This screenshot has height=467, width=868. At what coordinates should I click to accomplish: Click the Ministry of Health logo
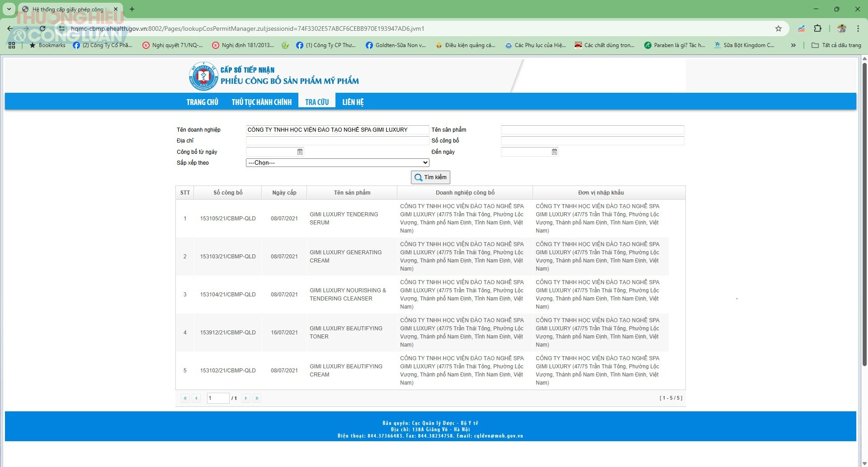(203, 76)
